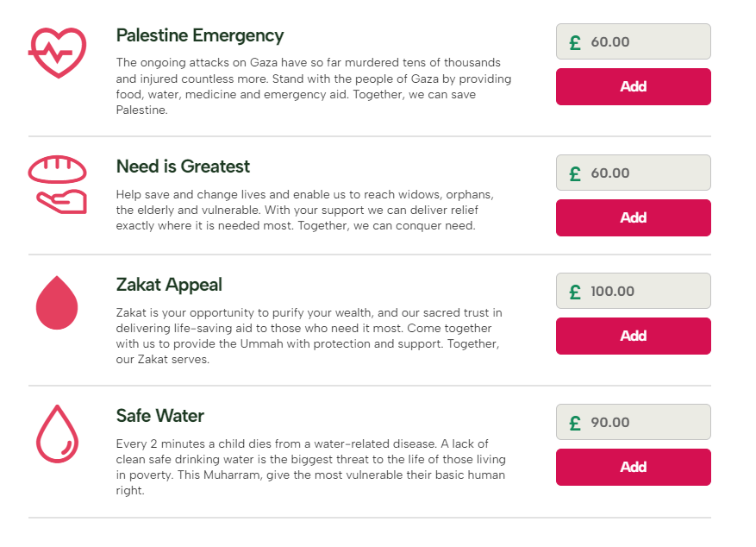The image size is (756, 547).
Task: Click the pound symbol in Safe Water amount
Action: [575, 423]
